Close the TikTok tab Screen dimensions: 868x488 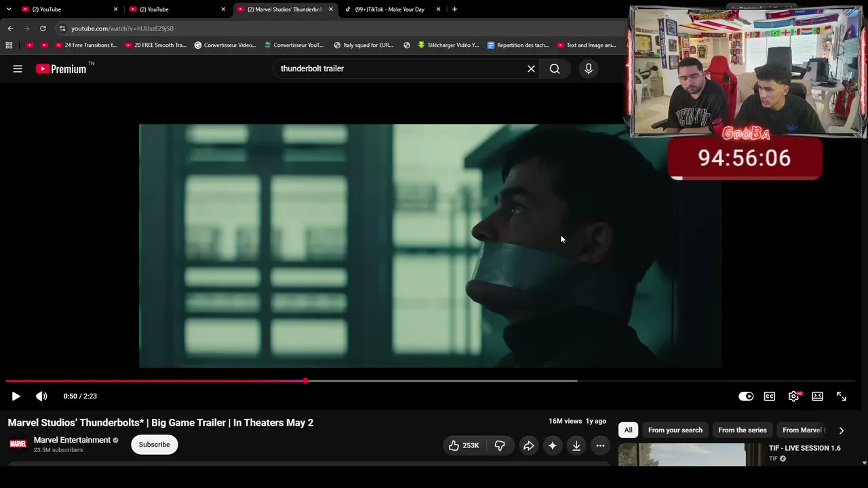pos(438,9)
